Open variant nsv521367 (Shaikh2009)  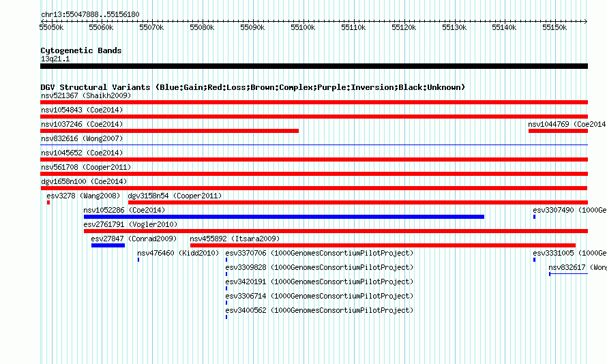pyautogui.click(x=86, y=95)
